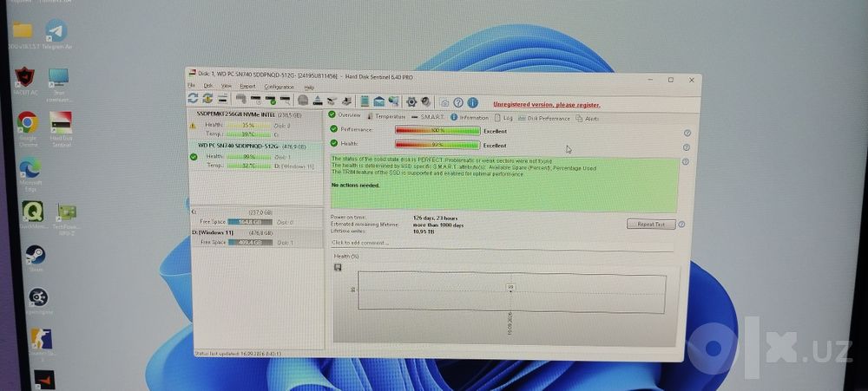Screen dimensions: 868x391
Task: Click the '10.95 TB' lifetime writes value
Action: coord(424,231)
